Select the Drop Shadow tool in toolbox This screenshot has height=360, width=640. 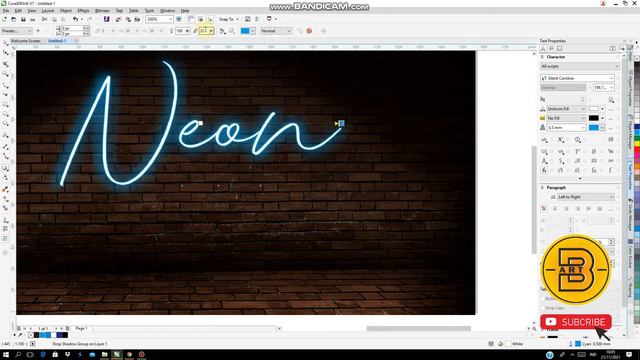point(5,168)
